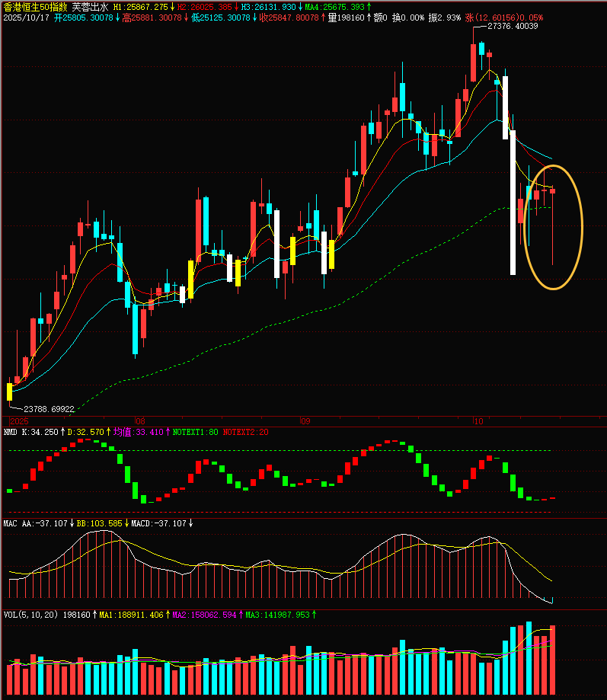Click the M1:25867.275 moving average label
Viewport: 607px width, 700px height.
[141, 6]
